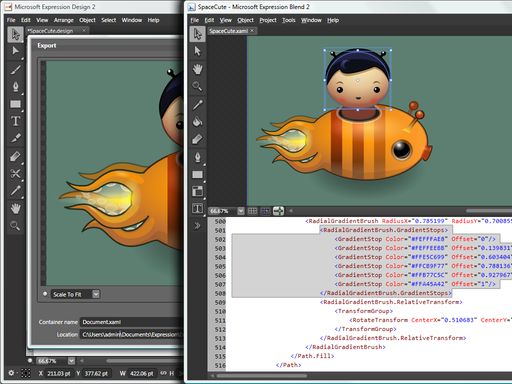The height and width of the screenshot is (384, 512).
Task: Click the Design zoom 66.67% field
Action: [52, 361]
